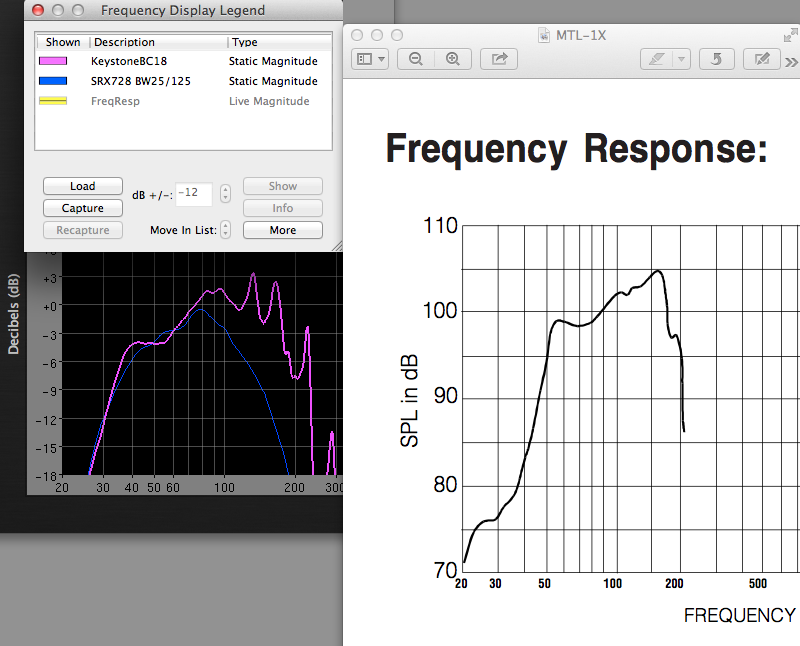Click the Share icon in MTL-1X toolbar

(x=499, y=59)
